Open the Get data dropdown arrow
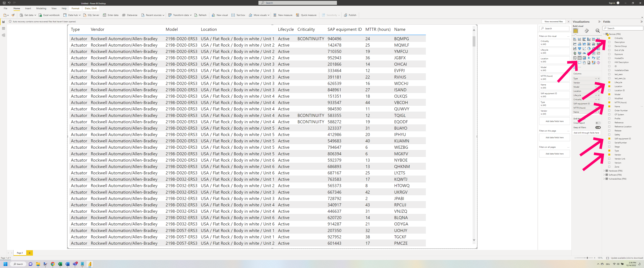Viewport: 644px width, 268px height. [x=35, y=15]
